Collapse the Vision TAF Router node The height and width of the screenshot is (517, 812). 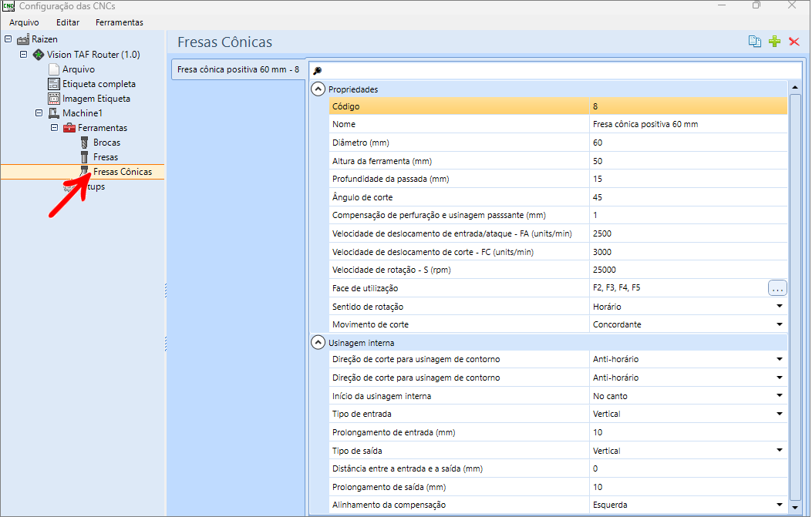tap(23, 54)
